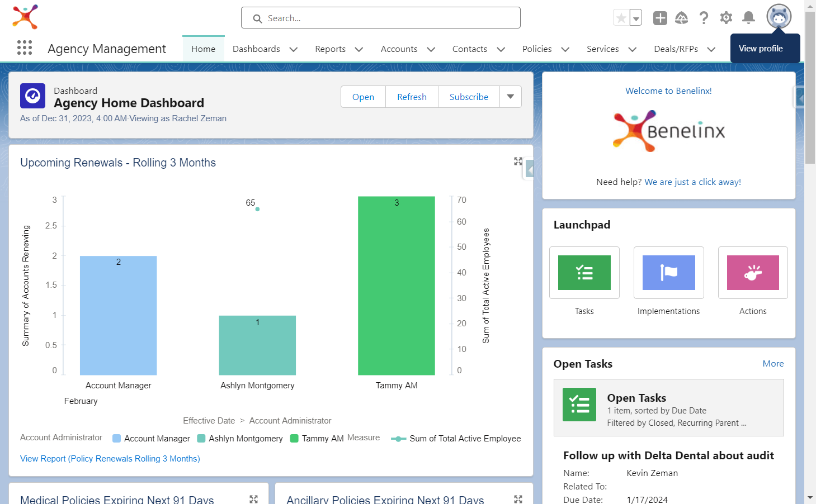Open the Trailhead guidance icon

tap(682, 18)
